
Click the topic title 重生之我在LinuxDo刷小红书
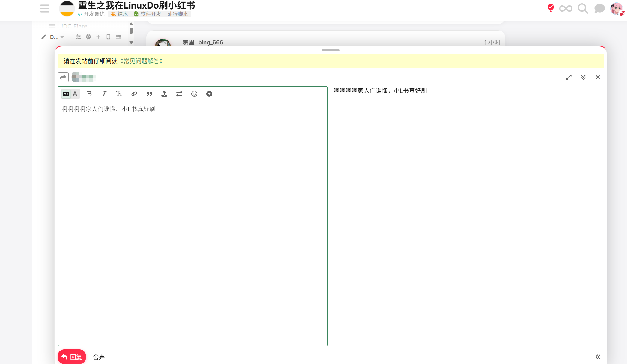pos(136,5)
